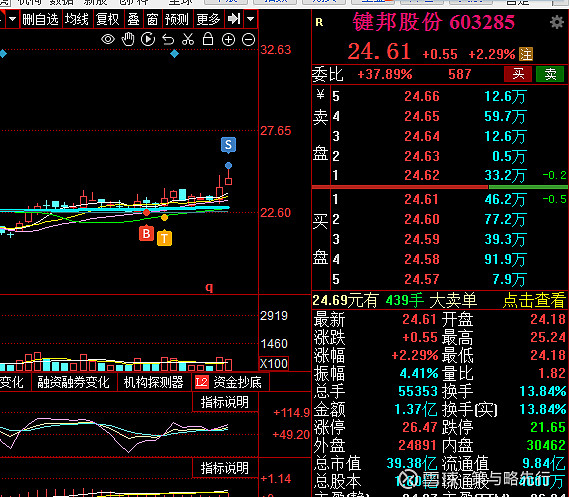Click 复权 toolbar button
The image size is (569, 497).
point(107,19)
